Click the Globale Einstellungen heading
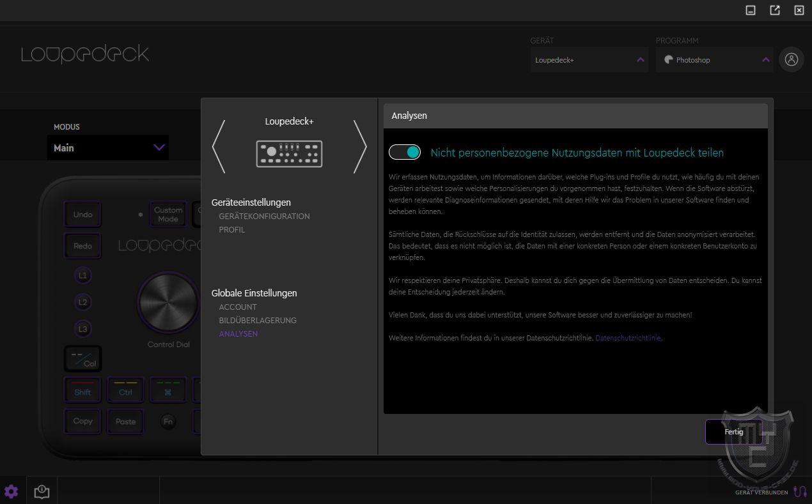812x504 pixels. click(254, 293)
